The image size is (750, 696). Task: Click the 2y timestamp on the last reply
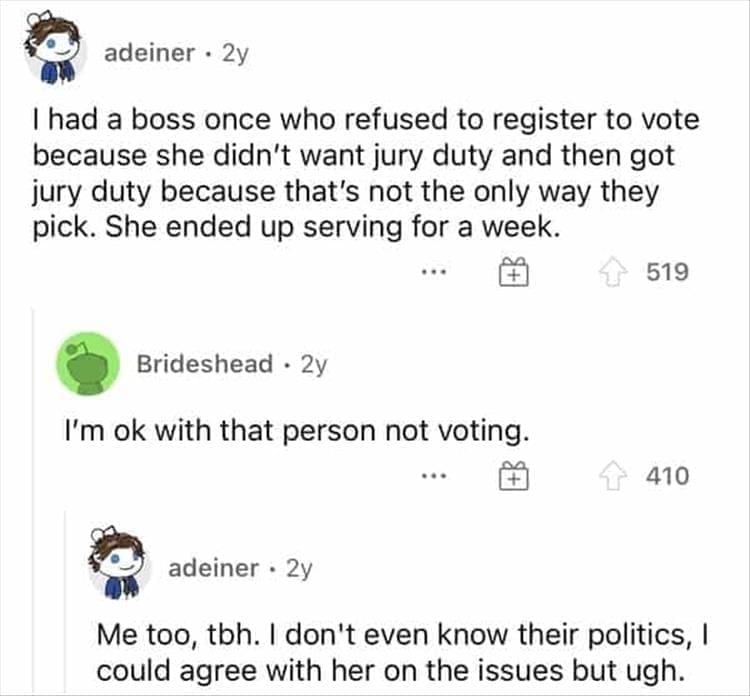point(299,568)
